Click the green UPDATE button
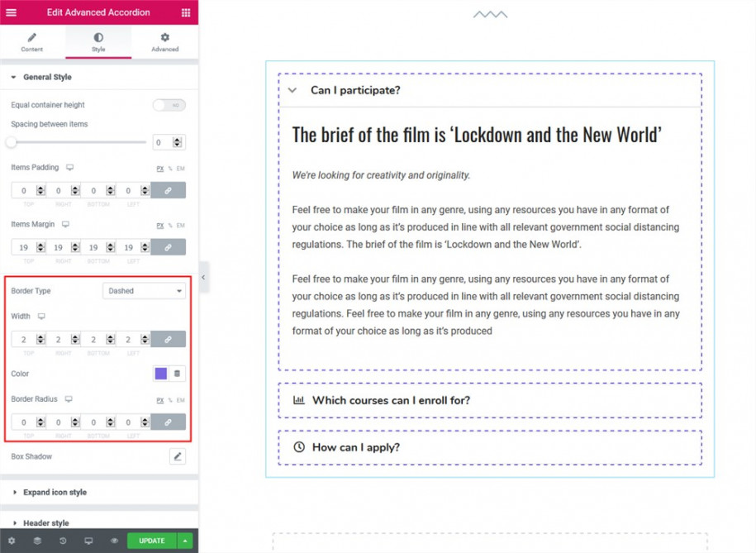 pyautogui.click(x=151, y=541)
